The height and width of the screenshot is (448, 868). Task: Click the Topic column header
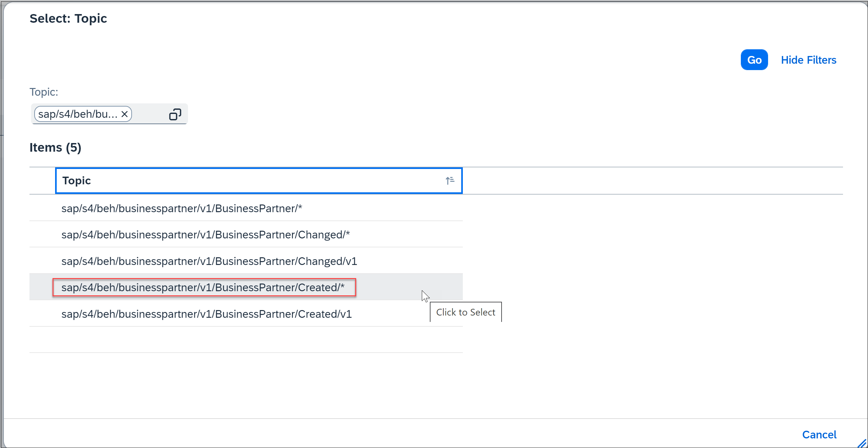[x=259, y=181]
